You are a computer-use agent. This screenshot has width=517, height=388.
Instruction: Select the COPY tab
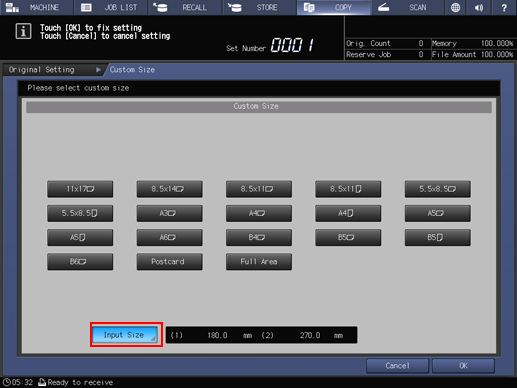click(334, 7)
